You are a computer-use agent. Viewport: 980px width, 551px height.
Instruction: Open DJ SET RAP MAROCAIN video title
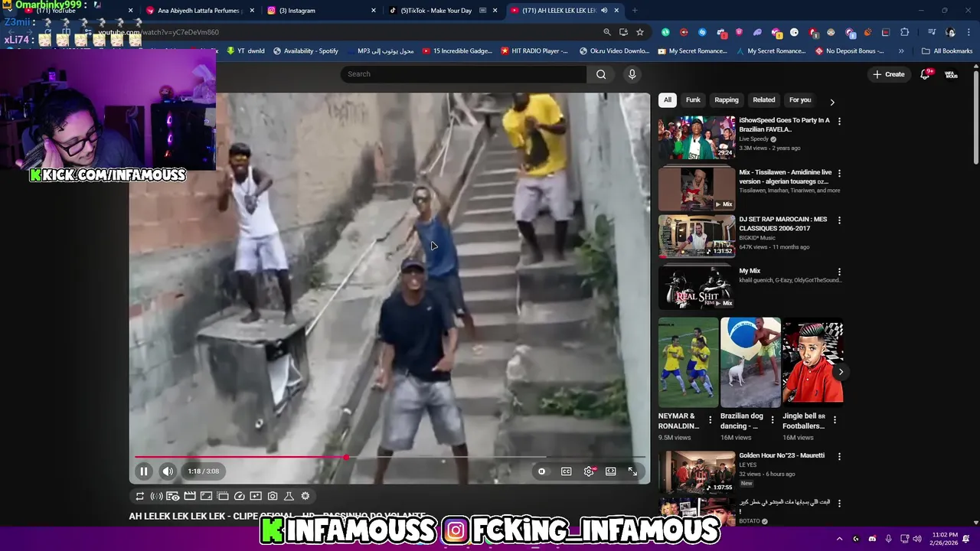(783, 223)
